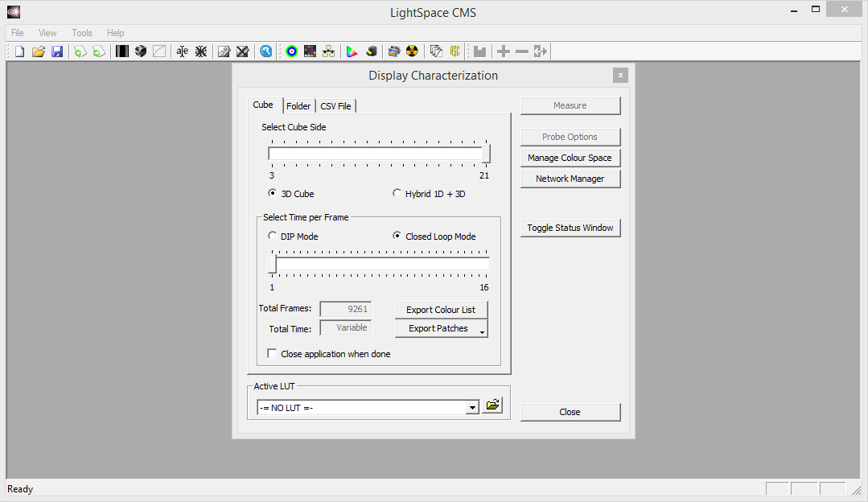868x502 pixels.
Task: Click the Open folder toolbar icon
Action: (38, 51)
